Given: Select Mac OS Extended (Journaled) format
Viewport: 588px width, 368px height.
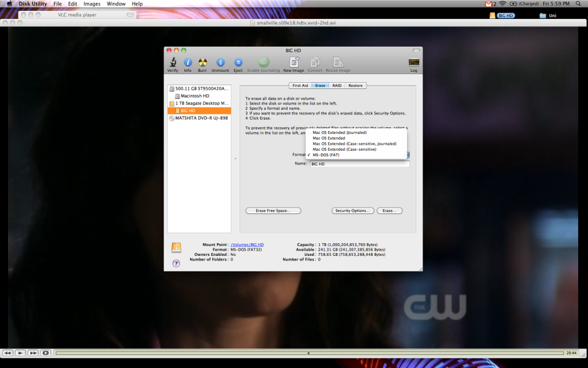Looking at the screenshot, I should coord(339,133).
